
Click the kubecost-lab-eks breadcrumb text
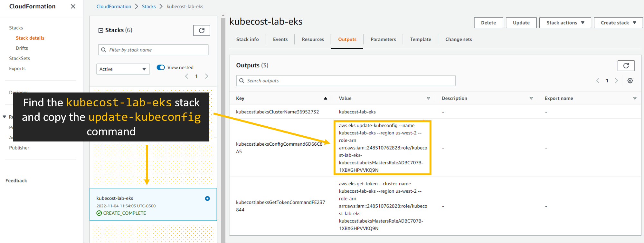(x=185, y=6)
